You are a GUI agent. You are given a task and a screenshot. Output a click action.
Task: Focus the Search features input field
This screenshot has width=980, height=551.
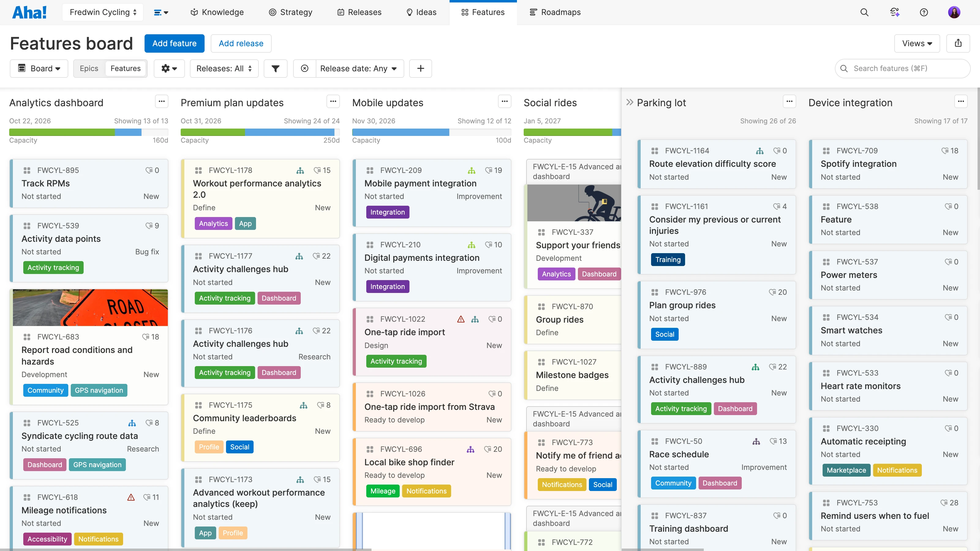tap(903, 69)
